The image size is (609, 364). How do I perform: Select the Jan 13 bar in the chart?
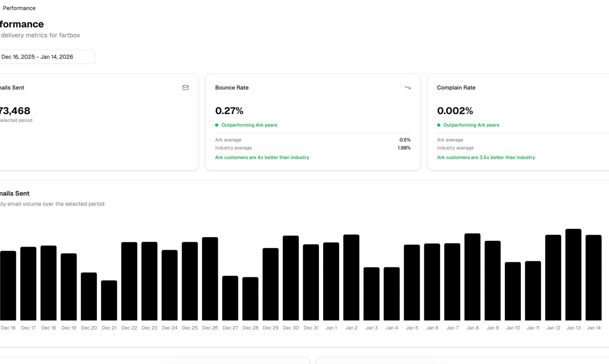(573, 275)
